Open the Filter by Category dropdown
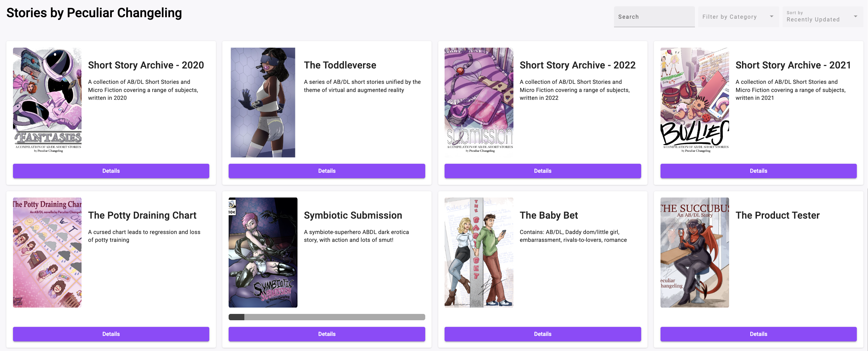868x351 pixels. pos(738,17)
